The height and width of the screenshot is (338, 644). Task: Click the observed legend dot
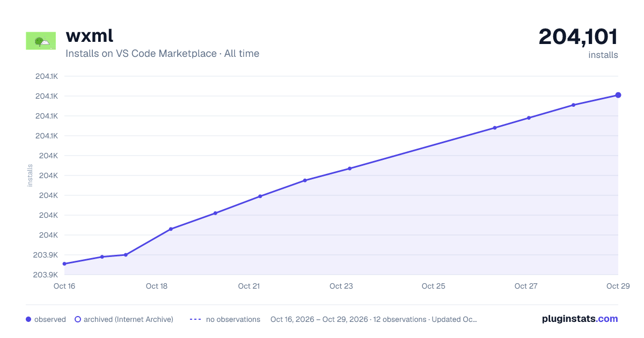pos(28,319)
